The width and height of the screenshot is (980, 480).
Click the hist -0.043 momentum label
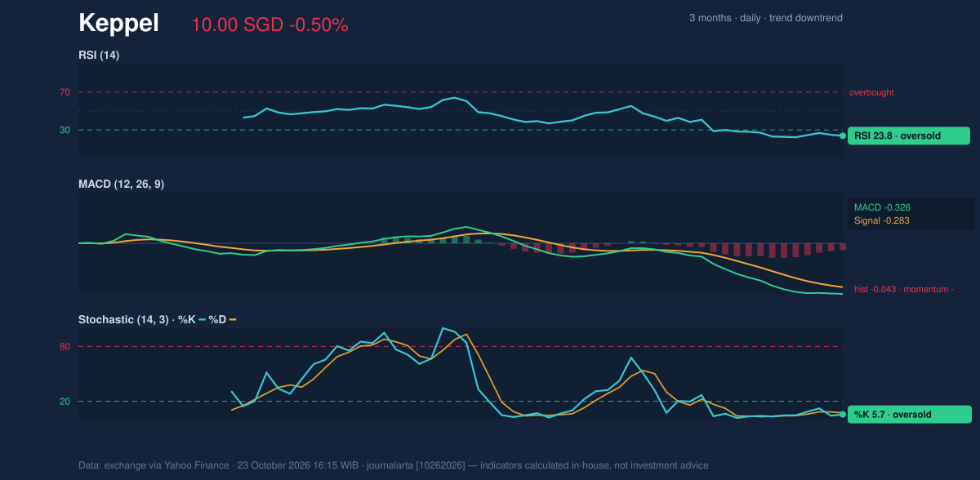tap(904, 289)
